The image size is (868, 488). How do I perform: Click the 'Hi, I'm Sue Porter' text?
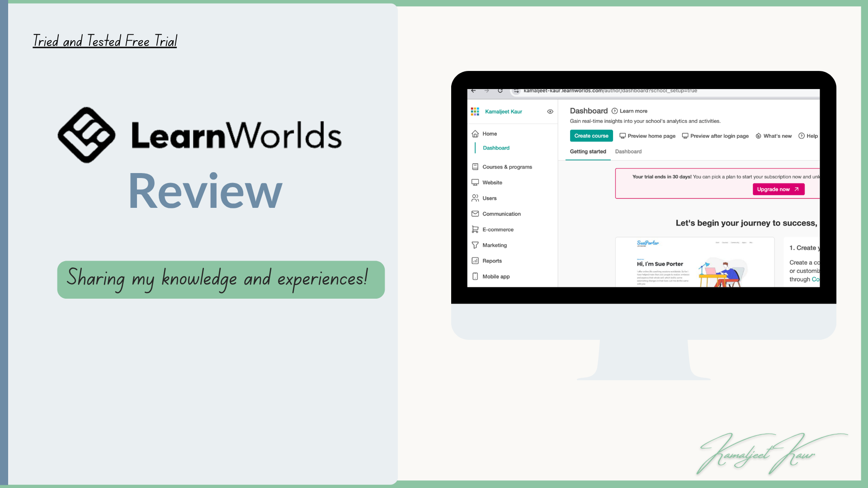click(x=660, y=264)
